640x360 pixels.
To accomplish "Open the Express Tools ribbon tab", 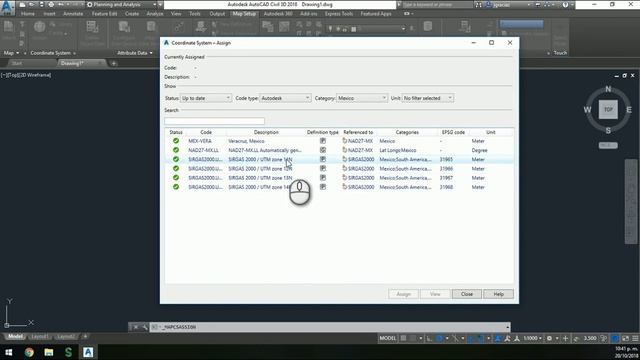I will click(x=339, y=13).
